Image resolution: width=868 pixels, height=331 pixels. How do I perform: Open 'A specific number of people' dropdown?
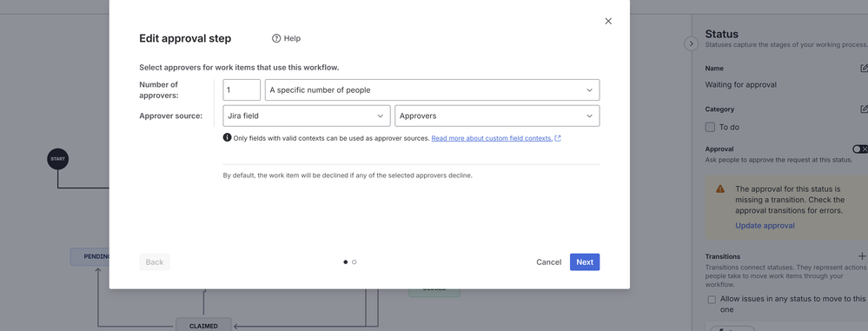pos(432,90)
